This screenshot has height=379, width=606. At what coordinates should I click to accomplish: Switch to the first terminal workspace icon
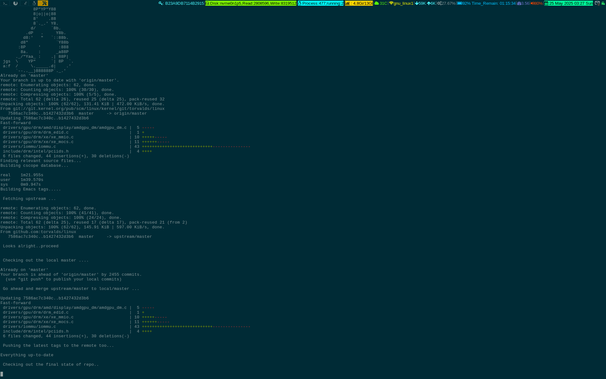click(x=5, y=3)
